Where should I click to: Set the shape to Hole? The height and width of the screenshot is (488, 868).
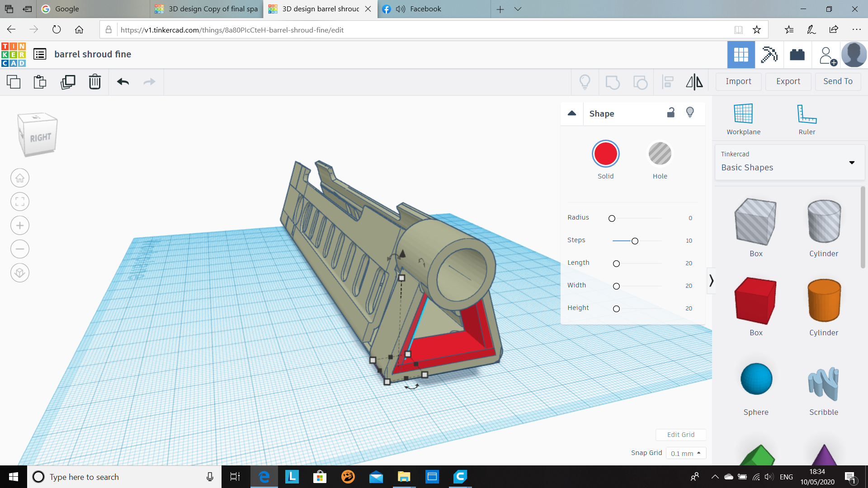pyautogui.click(x=660, y=154)
